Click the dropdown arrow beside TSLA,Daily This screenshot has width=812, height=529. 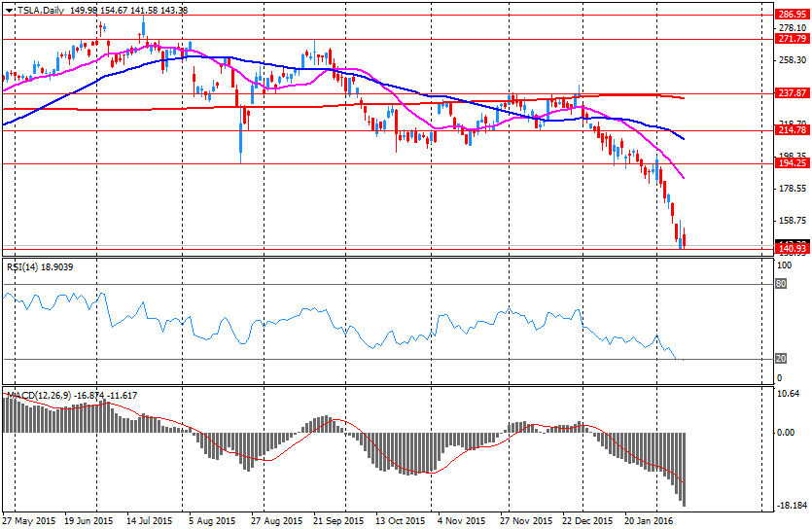click(9, 9)
